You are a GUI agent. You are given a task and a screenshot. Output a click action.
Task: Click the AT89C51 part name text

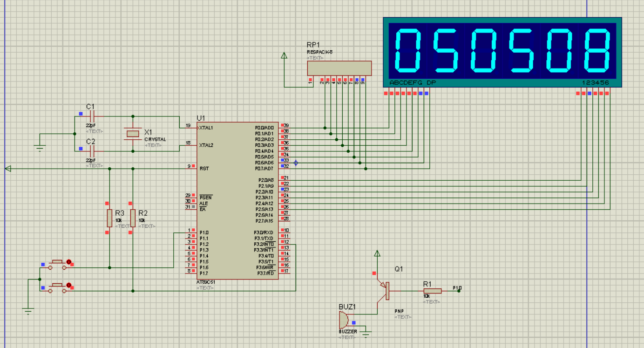(x=206, y=282)
